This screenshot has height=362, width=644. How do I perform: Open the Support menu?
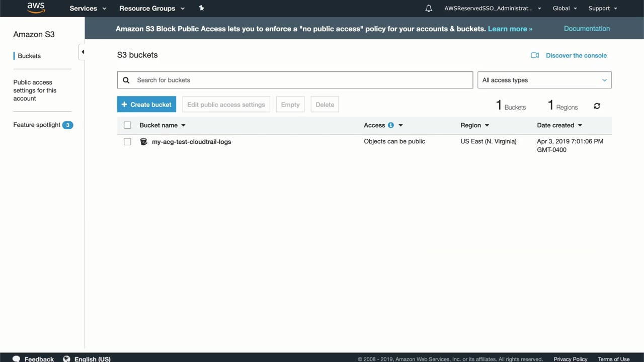[x=603, y=8]
